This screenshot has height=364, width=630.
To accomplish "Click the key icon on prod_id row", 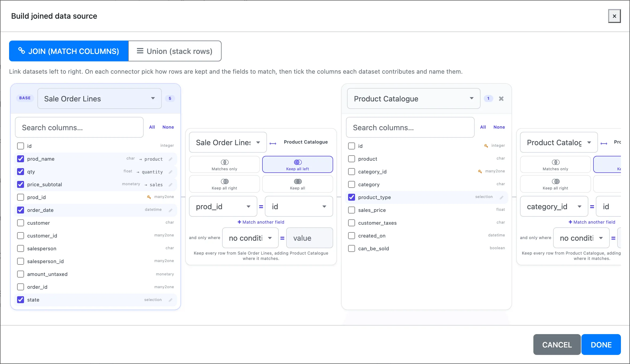I will 149,197.
